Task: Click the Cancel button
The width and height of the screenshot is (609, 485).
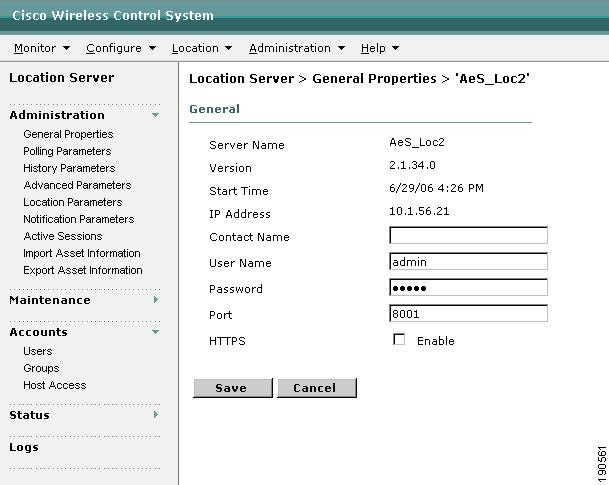Action: (x=317, y=388)
